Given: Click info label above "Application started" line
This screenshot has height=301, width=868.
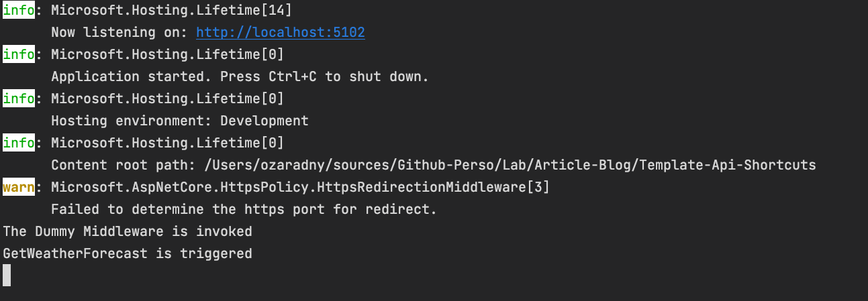Looking at the screenshot, I should point(18,54).
